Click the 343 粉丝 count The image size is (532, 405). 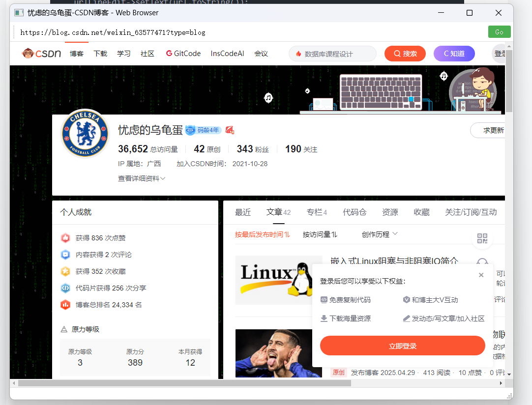tap(253, 149)
